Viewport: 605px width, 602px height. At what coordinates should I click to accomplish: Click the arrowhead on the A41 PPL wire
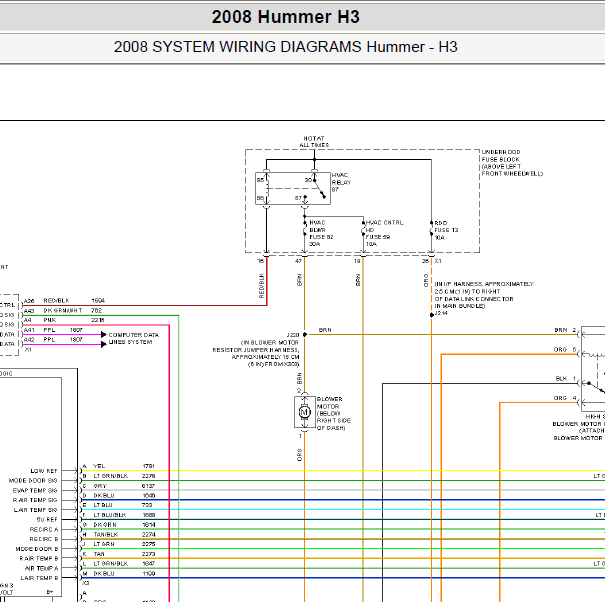tap(103, 334)
